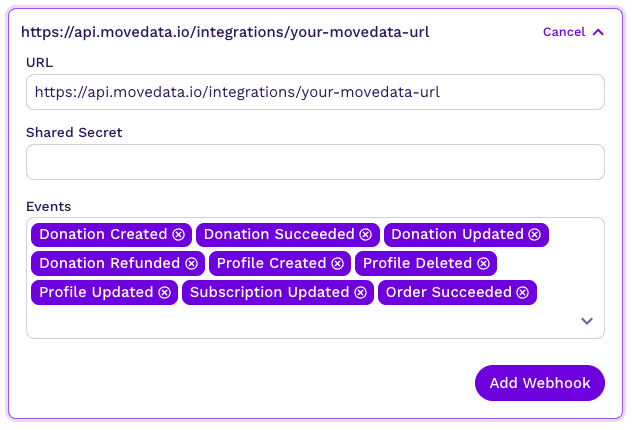Viewport: 632px width, 430px height.
Task: Click empty area of Events box
Action: click(300, 322)
